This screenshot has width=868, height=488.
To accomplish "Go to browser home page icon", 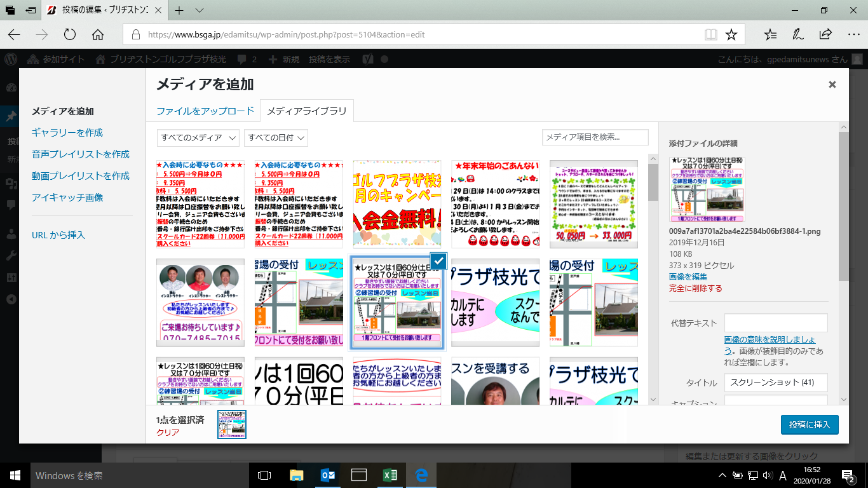I will [97, 34].
